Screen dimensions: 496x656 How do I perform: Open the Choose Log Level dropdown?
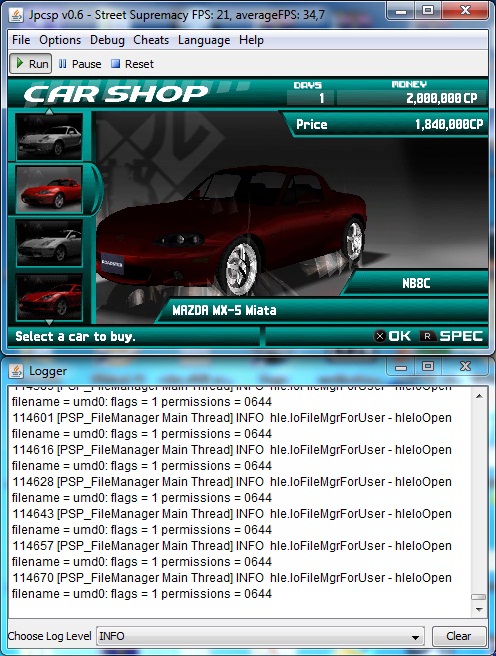[x=260, y=636]
